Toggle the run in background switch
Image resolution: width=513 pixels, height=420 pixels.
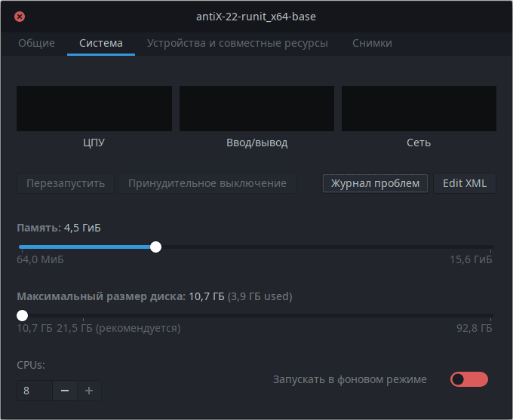(x=468, y=379)
